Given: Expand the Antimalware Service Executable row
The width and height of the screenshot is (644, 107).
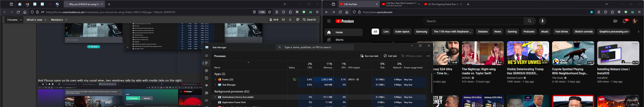Looking at the screenshot, I should tap(215, 97).
